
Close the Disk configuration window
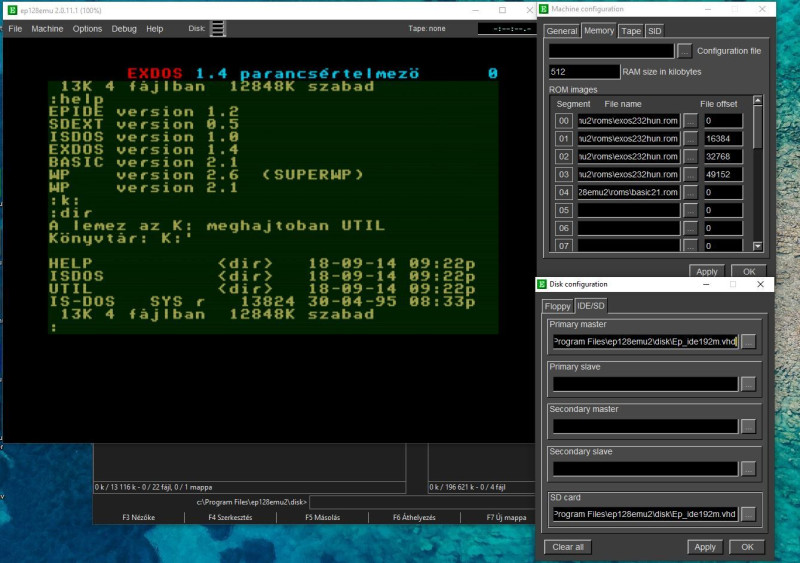click(x=760, y=284)
